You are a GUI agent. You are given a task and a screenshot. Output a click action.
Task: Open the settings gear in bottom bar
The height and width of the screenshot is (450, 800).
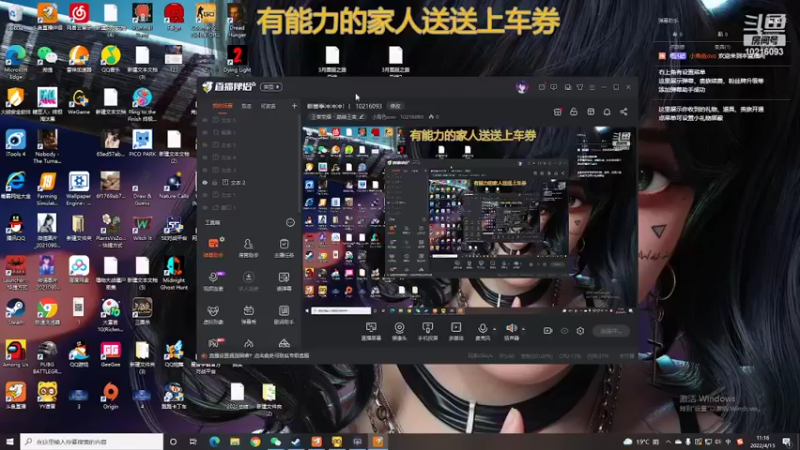(x=580, y=331)
